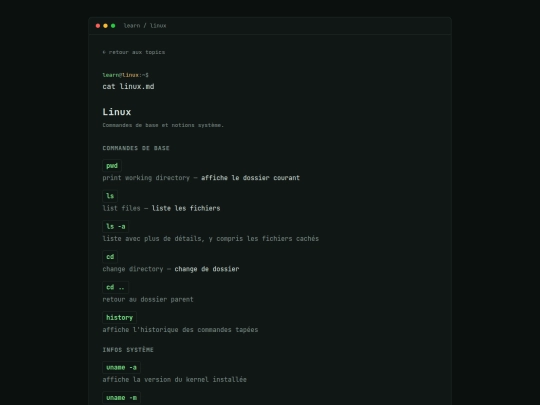The image size is (540, 405).
Task: Click 'affiche la version du kernel installée' text
Action: pos(174,380)
